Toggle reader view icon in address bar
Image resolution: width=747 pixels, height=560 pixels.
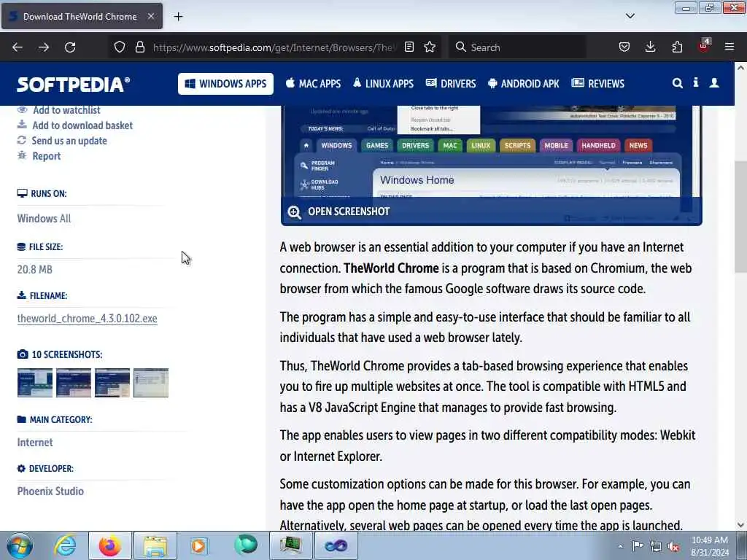point(409,47)
